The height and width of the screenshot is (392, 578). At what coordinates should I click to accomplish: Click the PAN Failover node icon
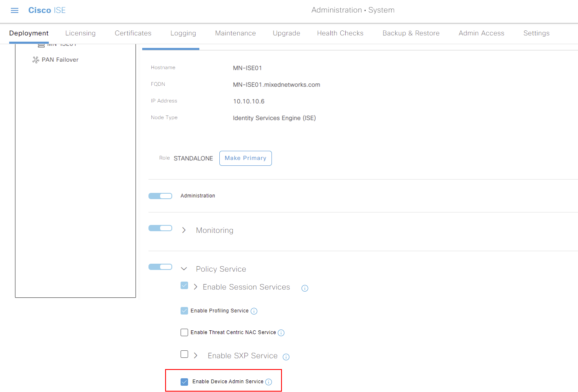36,60
